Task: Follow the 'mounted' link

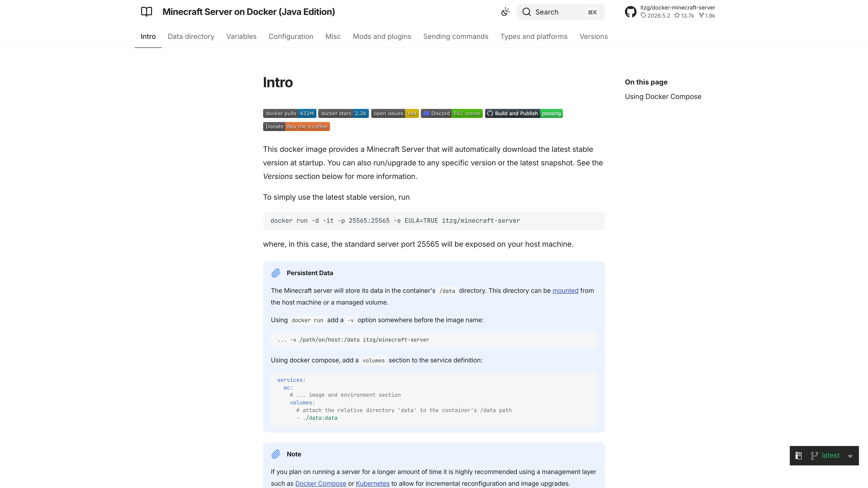Action: [565, 291]
